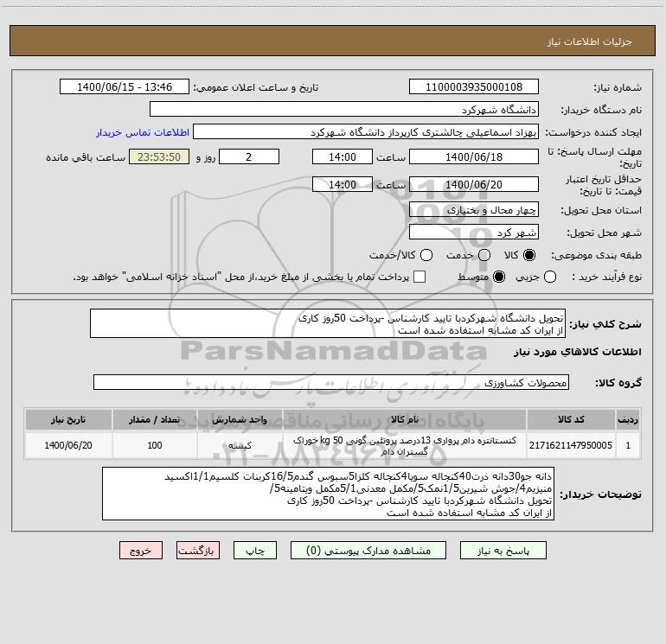The image size is (666, 644).
Task: Select the متوسط purchase type radio
Action: [499, 277]
